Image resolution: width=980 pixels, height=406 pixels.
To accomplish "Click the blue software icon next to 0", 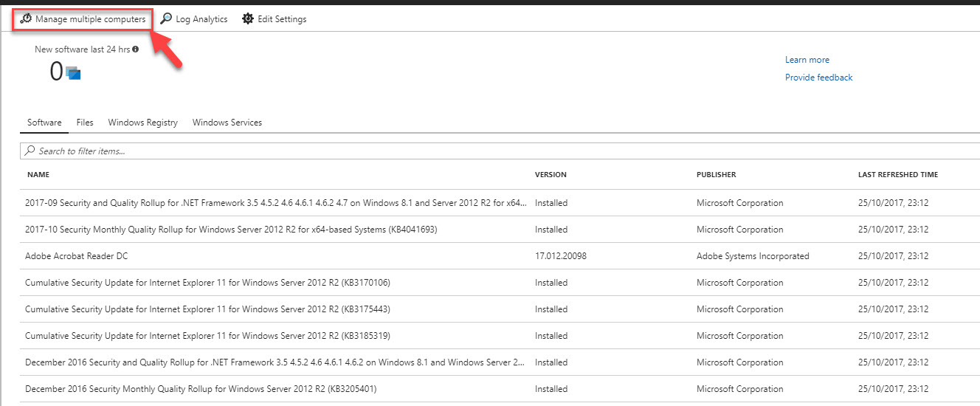I will click(x=72, y=73).
